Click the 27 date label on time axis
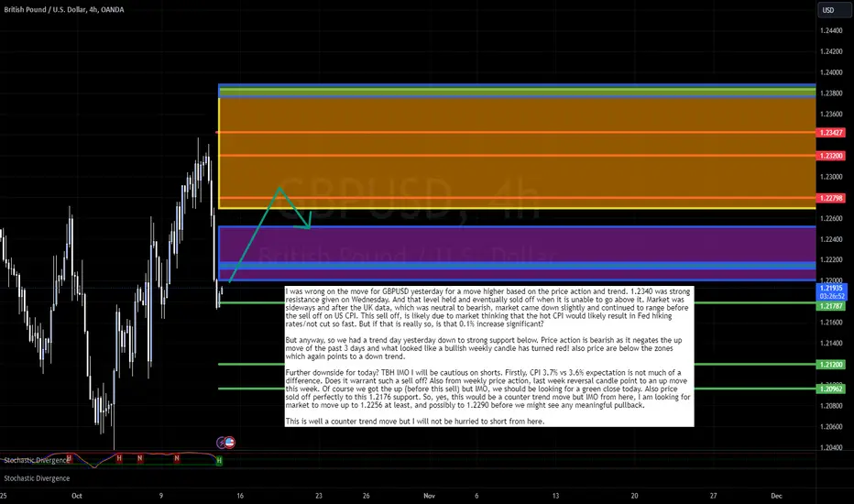Image resolution: width=854 pixels, height=504 pixels. click(x=714, y=496)
